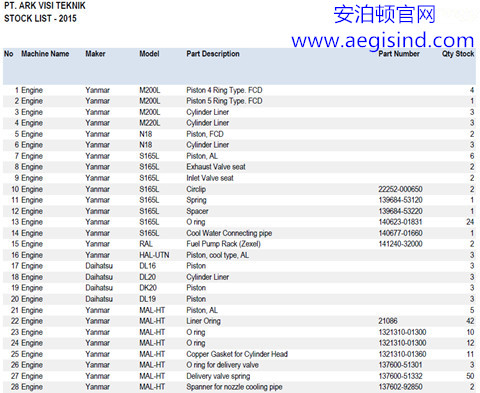The width and height of the screenshot is (480, 393).
Task: Click the Part Number column header
Action: coord(399,54)
